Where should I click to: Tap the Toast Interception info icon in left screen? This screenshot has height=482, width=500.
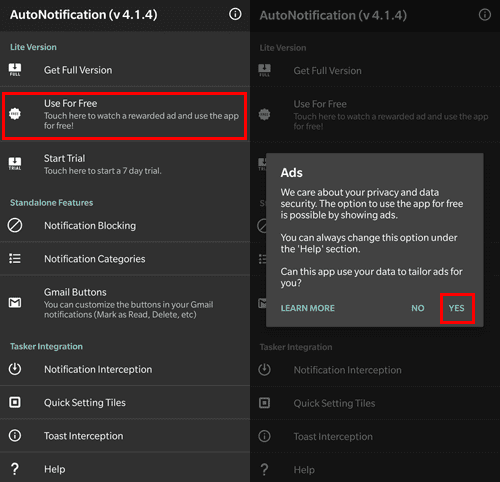[15, 436]
